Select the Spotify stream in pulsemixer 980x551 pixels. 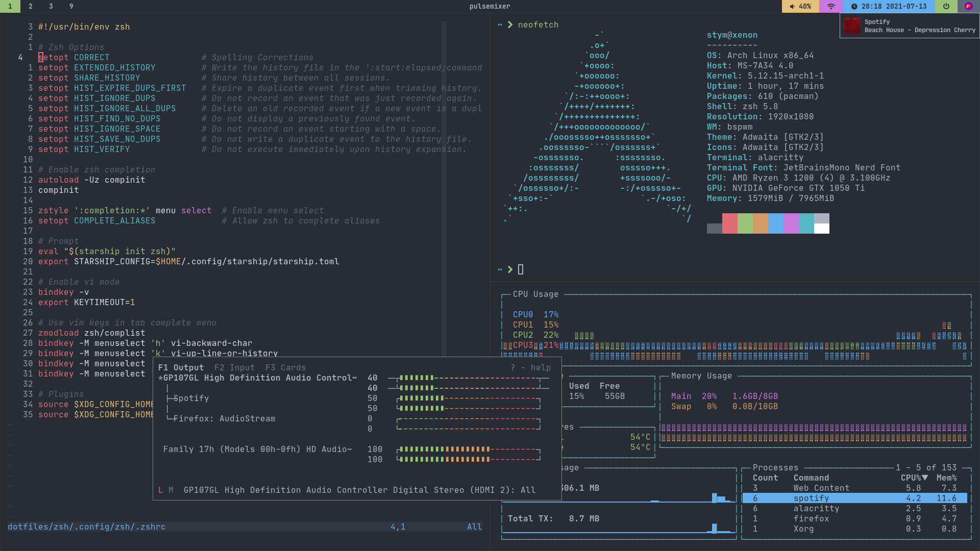(x=191, y=398)
